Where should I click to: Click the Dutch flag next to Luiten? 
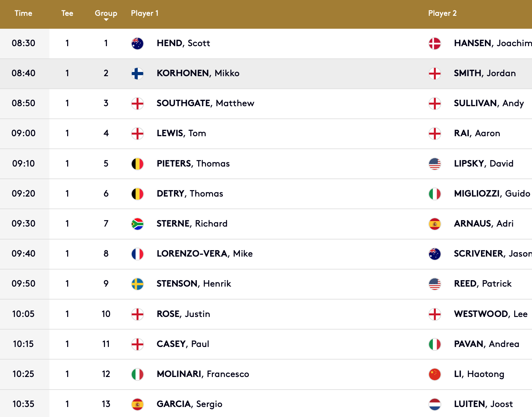pyautogui.click(x=435, y=404)
